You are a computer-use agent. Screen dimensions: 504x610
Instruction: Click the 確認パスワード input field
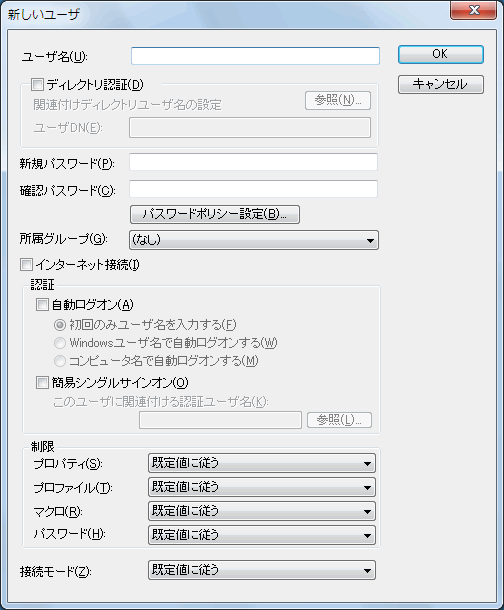(253, 189)
